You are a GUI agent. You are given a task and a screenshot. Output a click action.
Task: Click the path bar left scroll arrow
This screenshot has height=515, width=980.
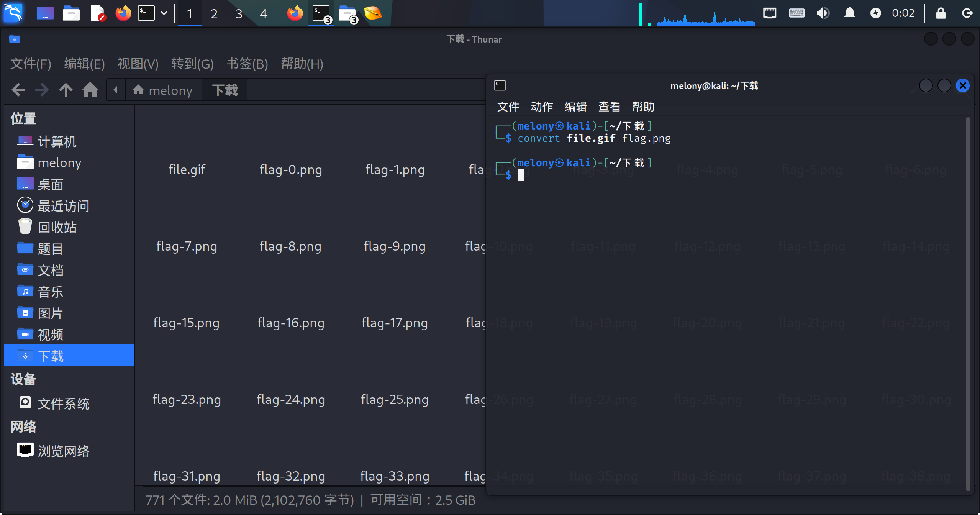116,90
